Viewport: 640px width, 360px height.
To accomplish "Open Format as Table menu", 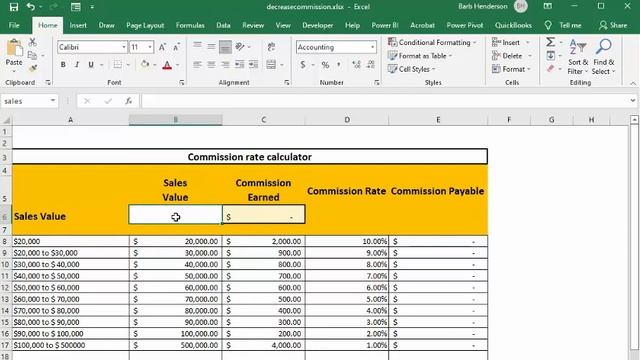I will click(x=420, y=56).
